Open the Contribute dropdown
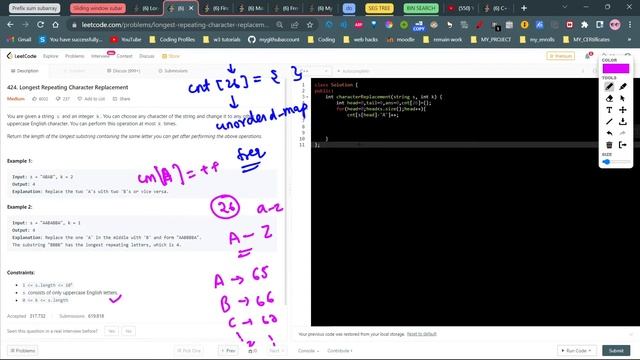This screenshot has height=360, width=640. 340,351
